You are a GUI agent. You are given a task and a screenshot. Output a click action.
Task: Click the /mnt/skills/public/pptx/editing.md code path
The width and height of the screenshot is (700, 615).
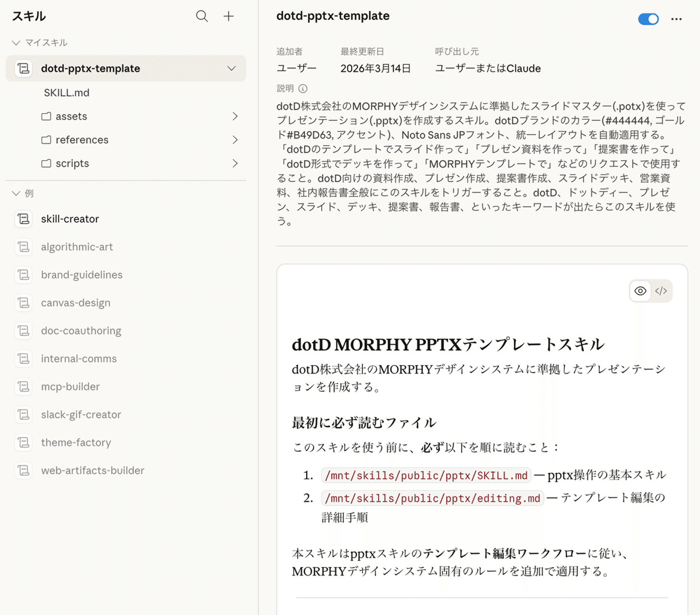[433, 498]
